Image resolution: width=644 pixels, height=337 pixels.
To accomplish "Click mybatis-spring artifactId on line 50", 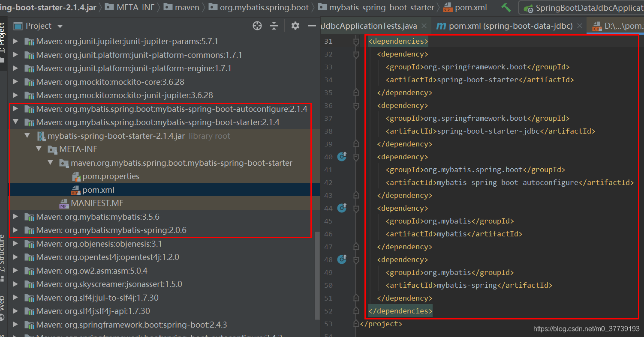I will (x=467, y=285).
